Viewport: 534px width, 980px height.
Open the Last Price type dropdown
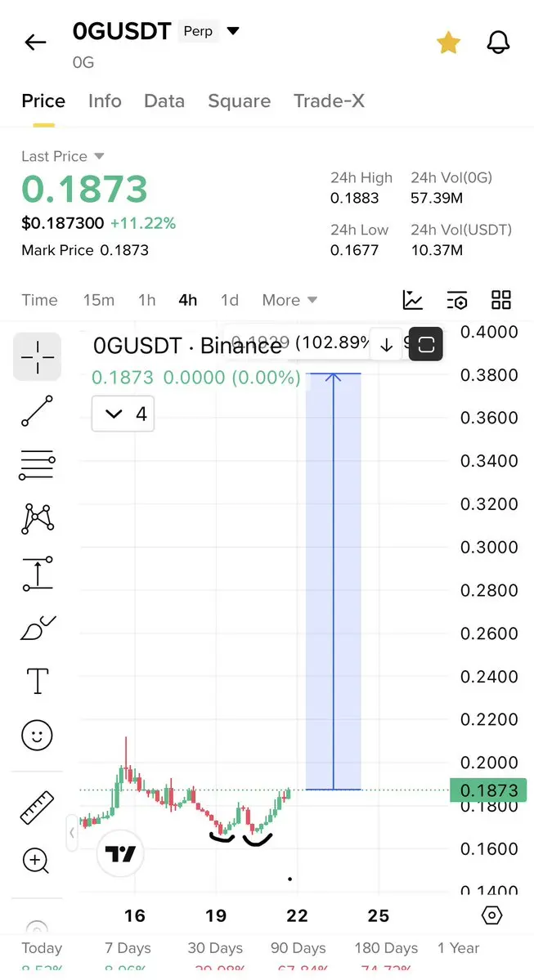click(62, 156)
